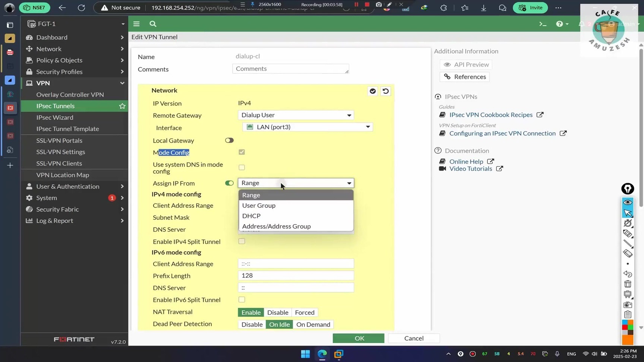Go back with the browser back arrow
This screenshot has height=362, width=644.
[62, 7]
